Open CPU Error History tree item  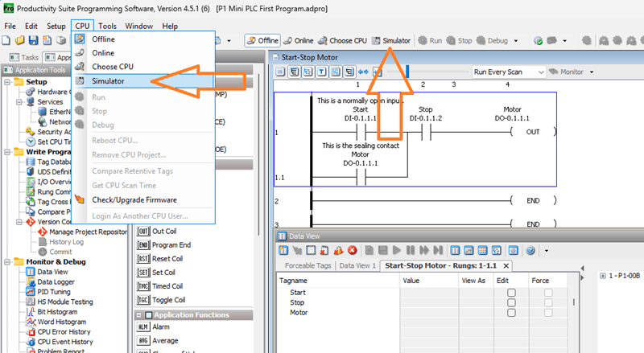click(59, 331)
